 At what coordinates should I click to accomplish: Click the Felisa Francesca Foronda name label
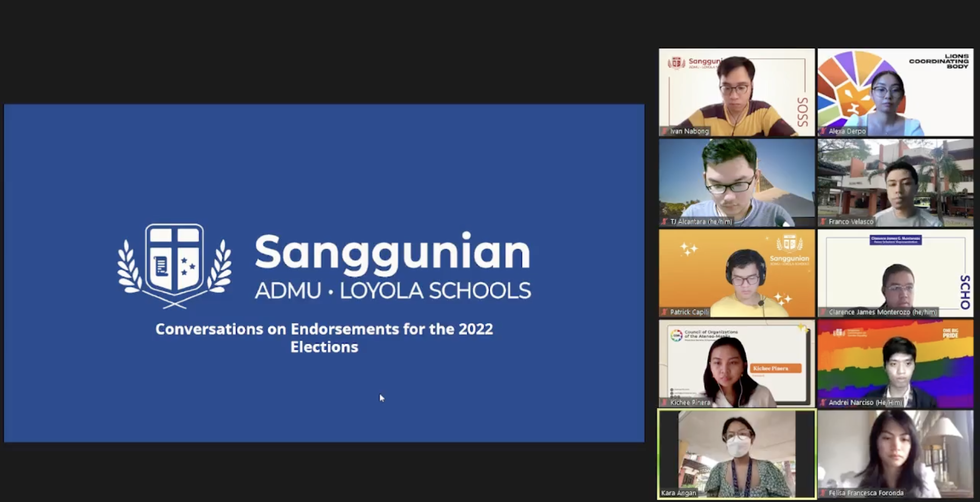tap(866, 493)
